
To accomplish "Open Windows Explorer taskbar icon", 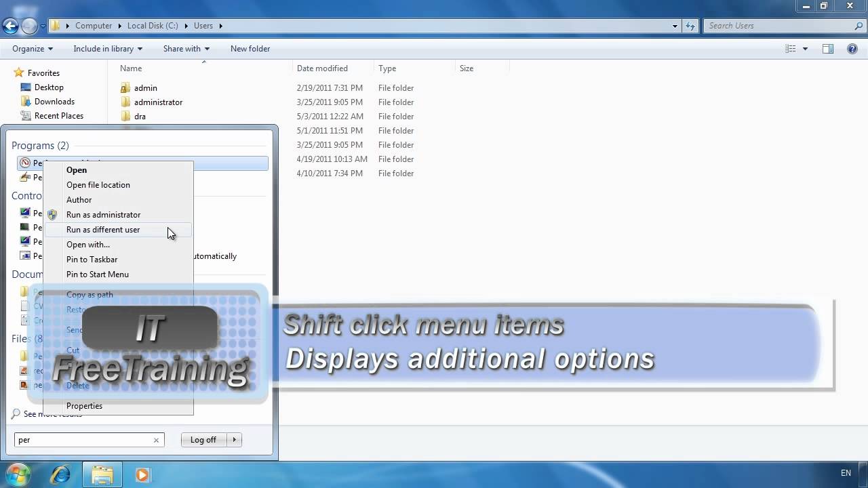I will point(102,474).
